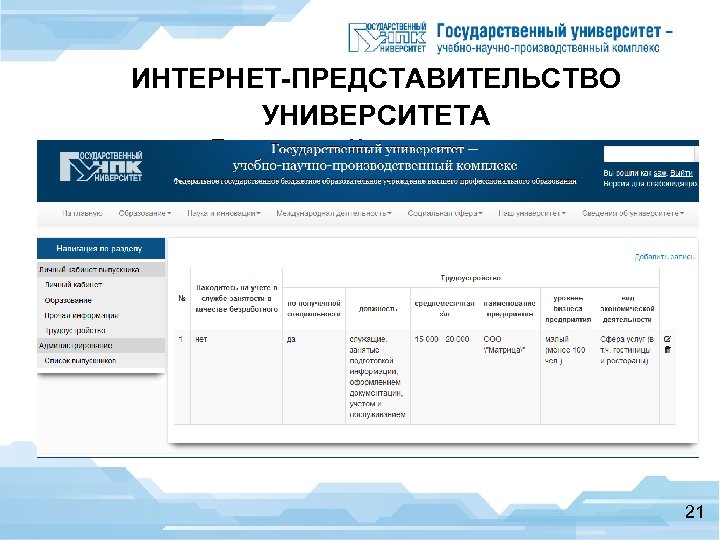Click the 'должность' column header
Viewport: 720px width, 540px height.
(x=378, y=309)
